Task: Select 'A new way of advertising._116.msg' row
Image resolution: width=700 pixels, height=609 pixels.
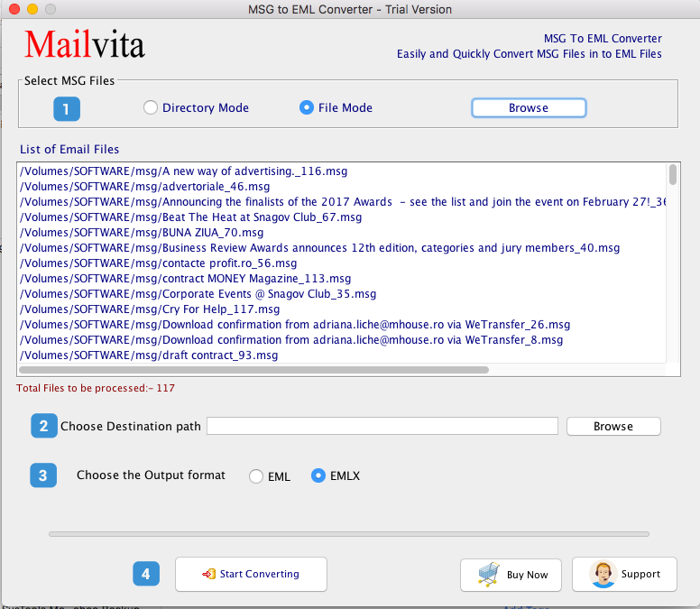Action: [x=342, y=171]
